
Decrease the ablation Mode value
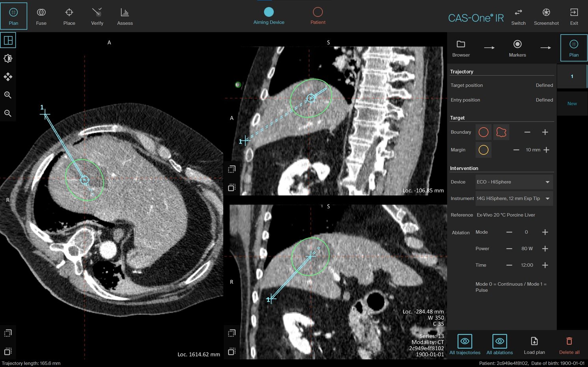point(509,232)
